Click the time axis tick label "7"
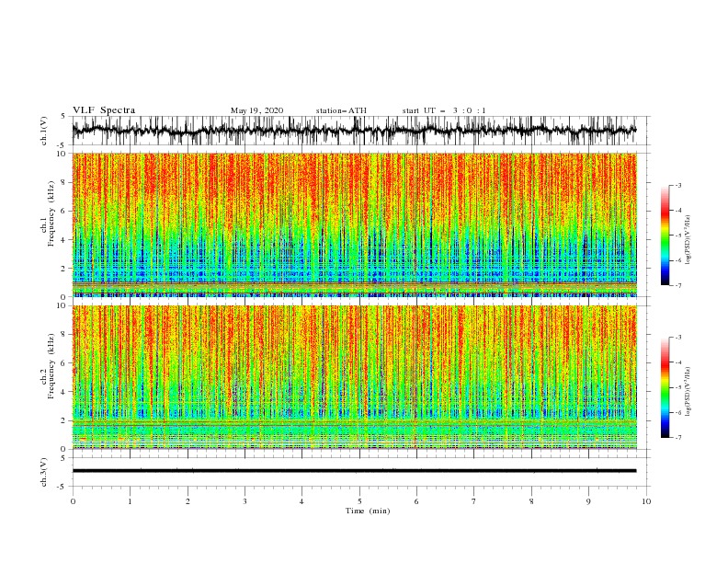The width and height of the screenshot is (728, 563). click(x=474, y=501)
